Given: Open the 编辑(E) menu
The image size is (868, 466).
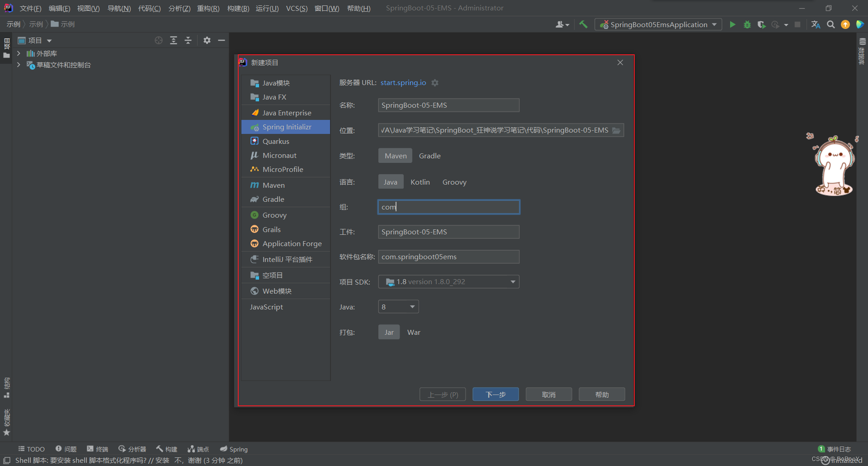Looking at the screenshot, I should [x=59, y=8].
